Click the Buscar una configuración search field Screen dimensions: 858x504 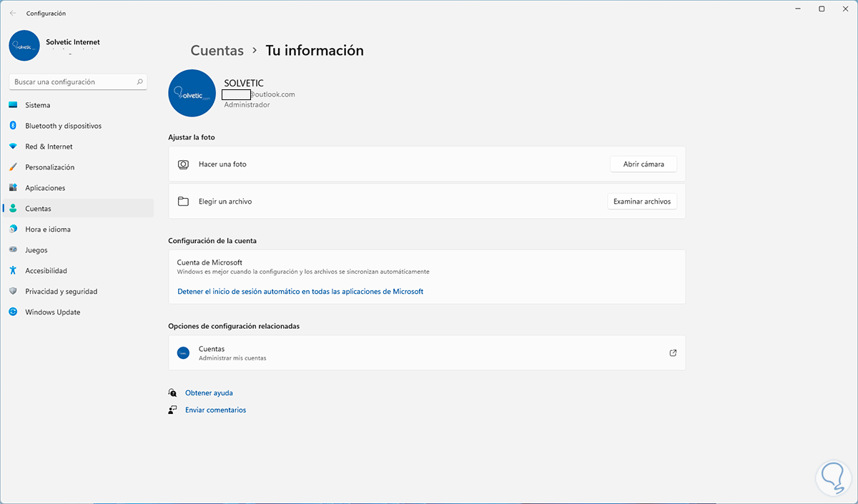pyautogui.click(x=71, y=82)
